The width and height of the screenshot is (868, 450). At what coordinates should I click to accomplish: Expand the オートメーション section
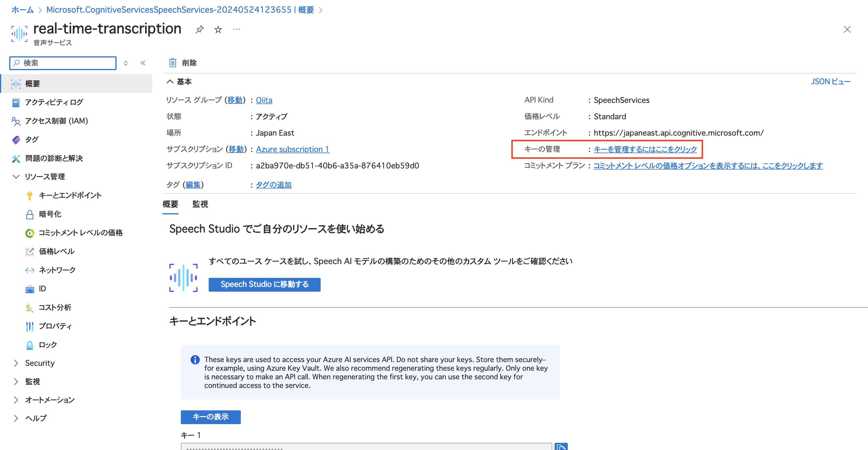(16, 400)
